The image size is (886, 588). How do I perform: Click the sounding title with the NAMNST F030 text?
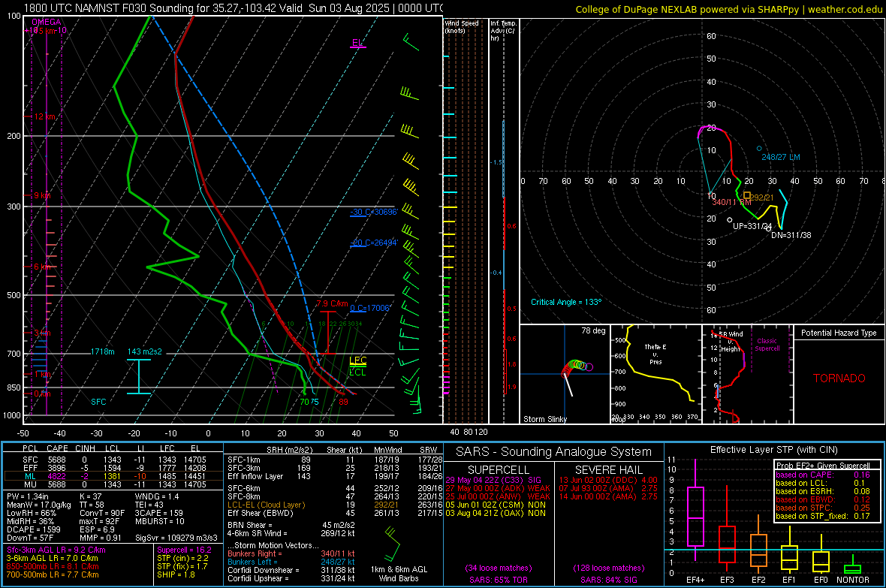(234, 8)
